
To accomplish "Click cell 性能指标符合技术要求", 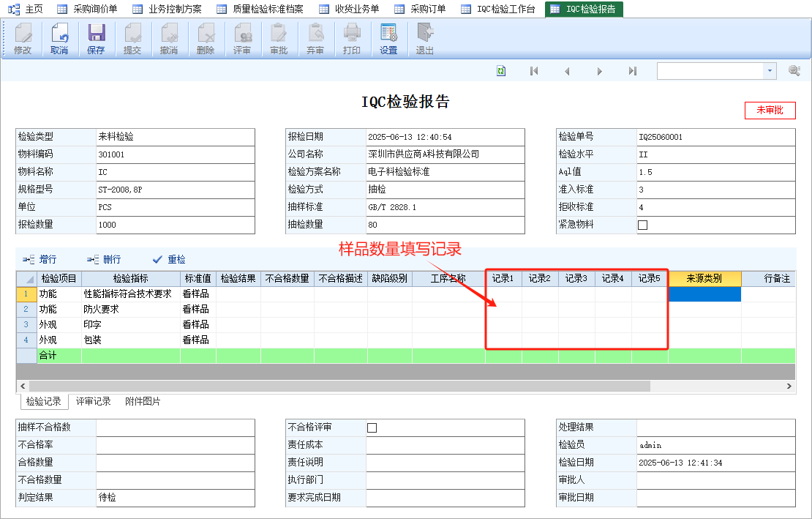I will (130, 294).
